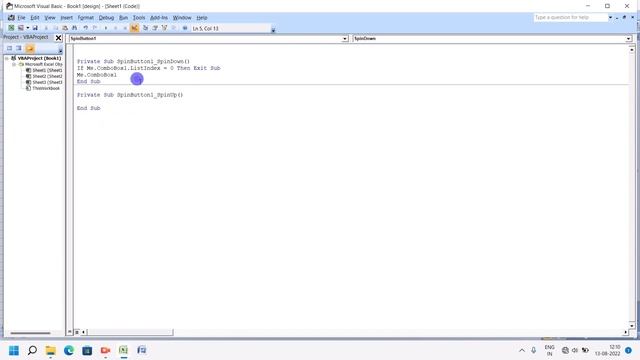Click the Undo toolbar icon
The image size is (640, 360).
point(85,28)
